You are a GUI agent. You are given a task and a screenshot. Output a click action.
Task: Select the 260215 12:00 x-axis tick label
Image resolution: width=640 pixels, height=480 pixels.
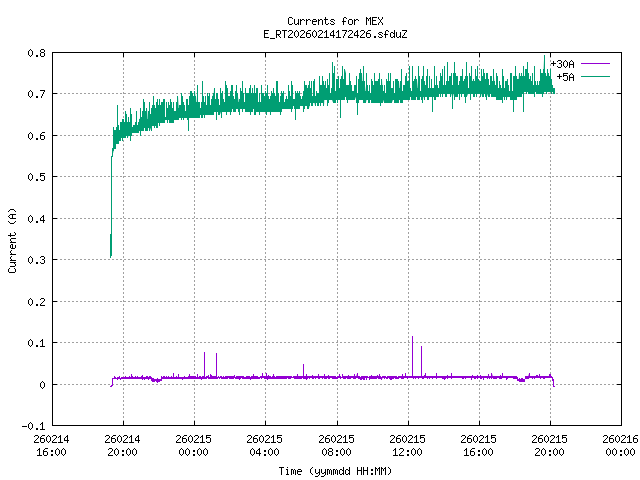click(408, 445)
